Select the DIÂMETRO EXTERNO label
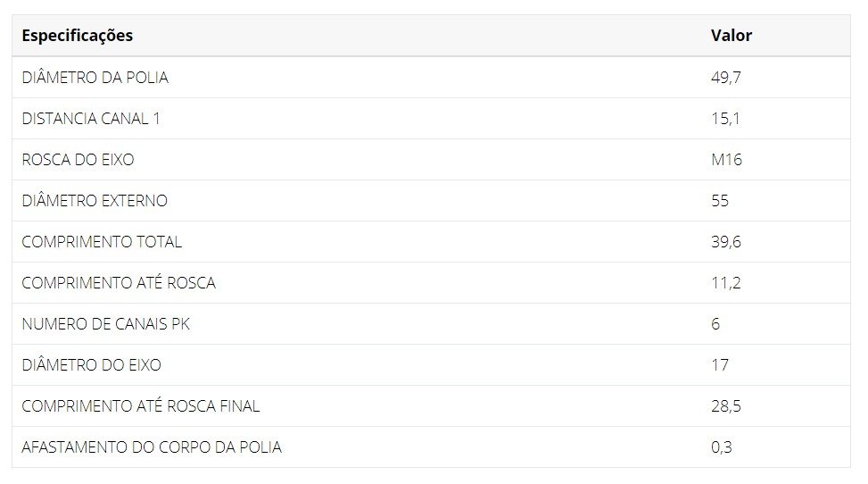 (x=95, y=201)
